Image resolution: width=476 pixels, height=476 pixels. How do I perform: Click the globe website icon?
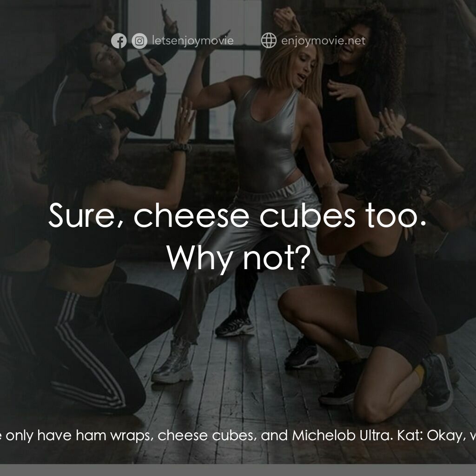pos(269,40)
